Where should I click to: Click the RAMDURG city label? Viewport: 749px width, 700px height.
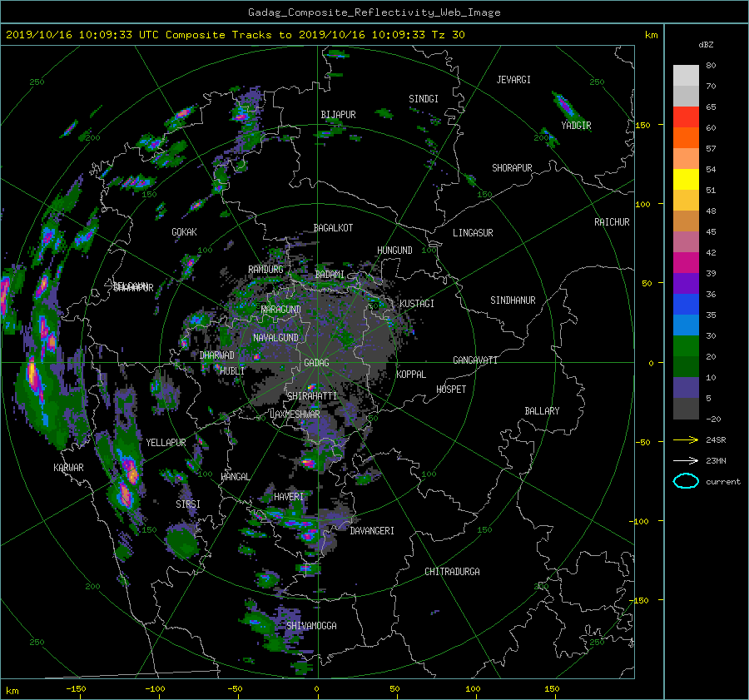pyautogui.click(x=265, y=270)
